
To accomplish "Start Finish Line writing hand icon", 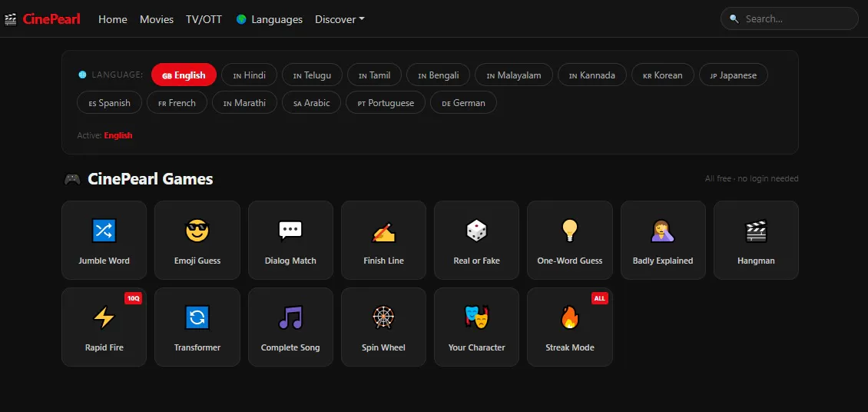I will click(383, 231).
